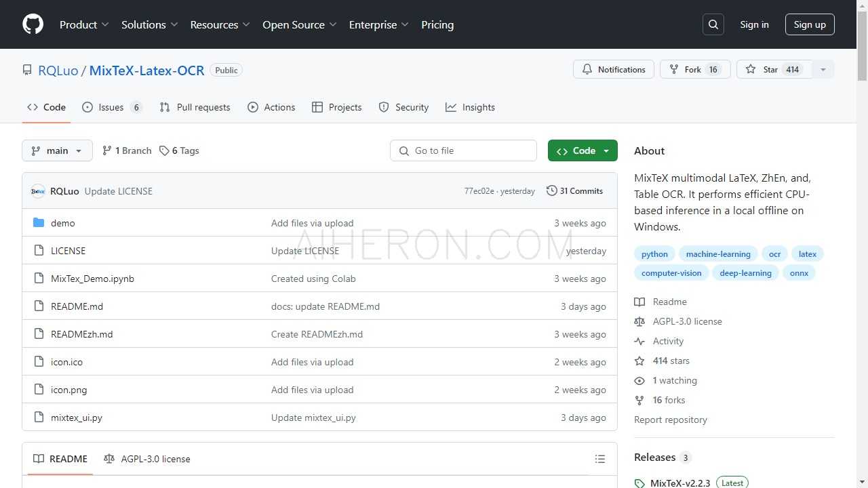Open the dropdown arrow next to Star
Image resolution: width=868 pixels, height=488 pixels.
coord(823,69)
